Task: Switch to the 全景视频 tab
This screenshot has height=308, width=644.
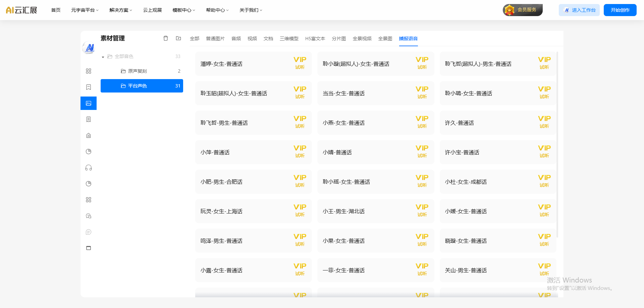Action: click(x=362, y=39)
